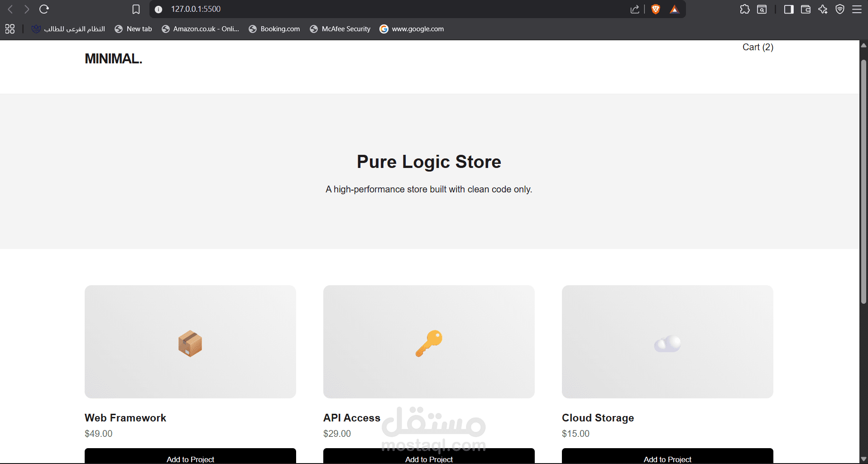Viewport: 868px width, 464px height.
Task: Click the scrollbar down arrow
Action: (x=863, y=459)
